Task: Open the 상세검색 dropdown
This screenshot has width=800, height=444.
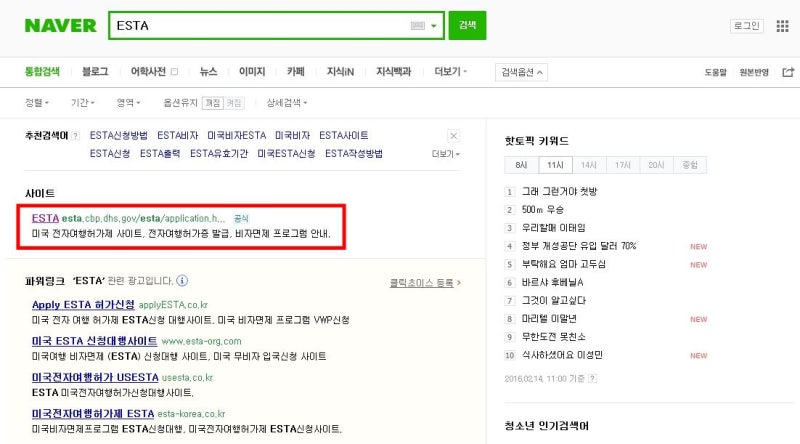Action: point(287,103)
